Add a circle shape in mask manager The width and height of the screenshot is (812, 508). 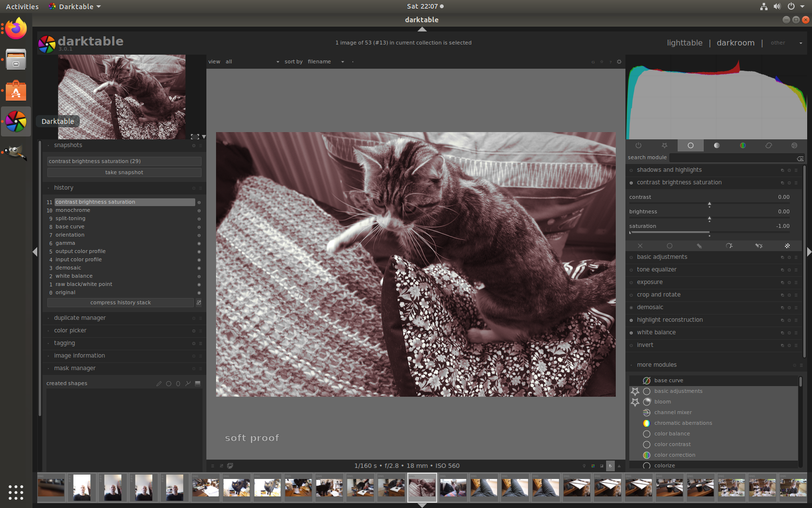(x=169, y=384)
